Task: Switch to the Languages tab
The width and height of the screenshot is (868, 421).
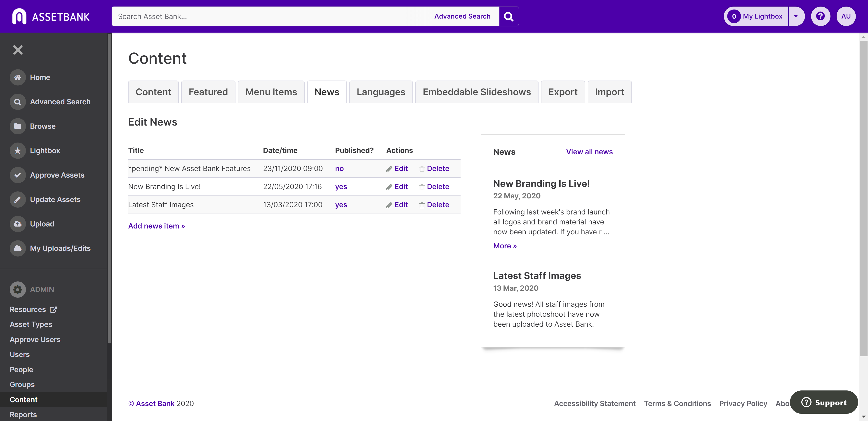Action: pos(381,92)
